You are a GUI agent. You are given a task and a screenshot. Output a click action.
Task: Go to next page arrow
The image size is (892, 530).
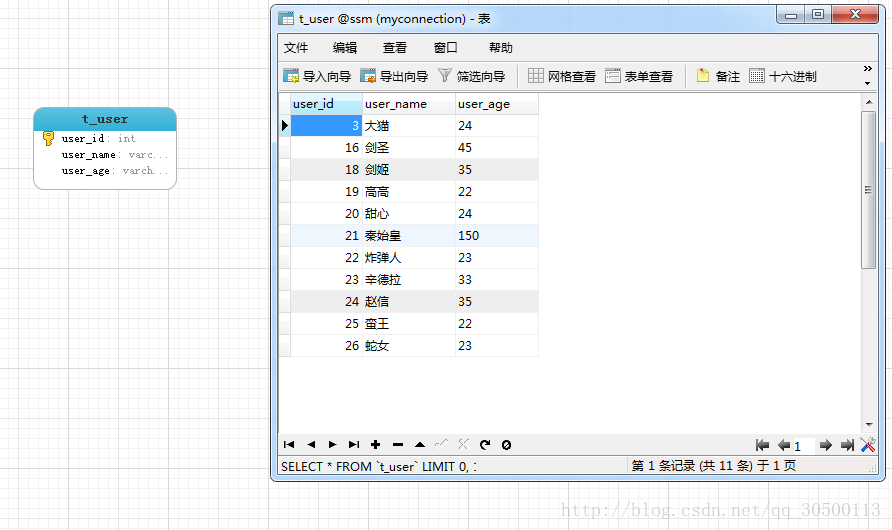[826, 445]
